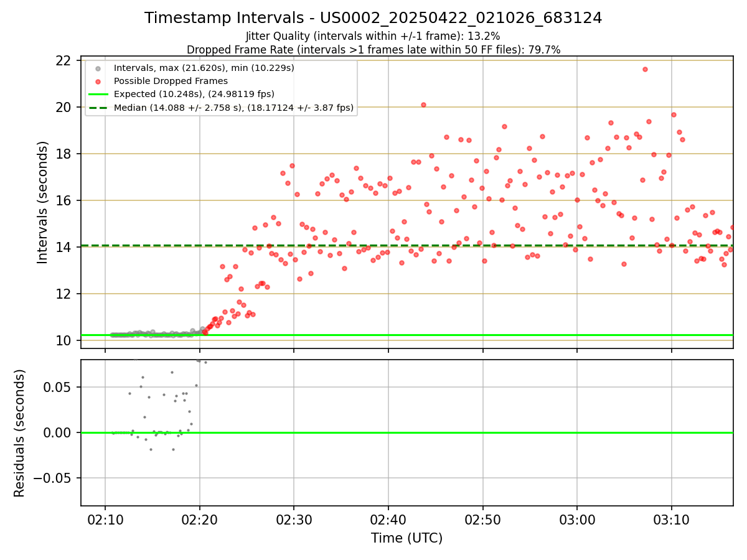Click the "Residuals (seconds)" y-axis label
The width and height of the screenshot is (747, 560).
click(x=20, y=433)
